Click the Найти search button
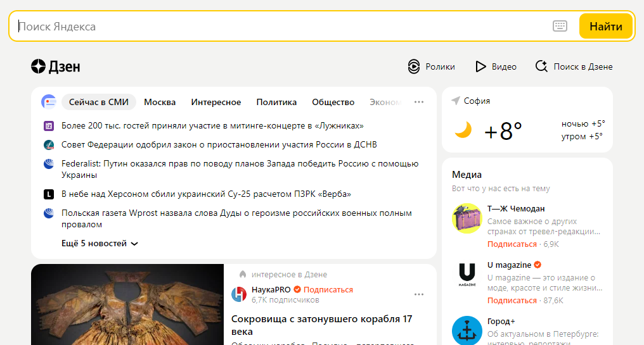This screenshot has width=644, height=345. [x=606, y=26]
